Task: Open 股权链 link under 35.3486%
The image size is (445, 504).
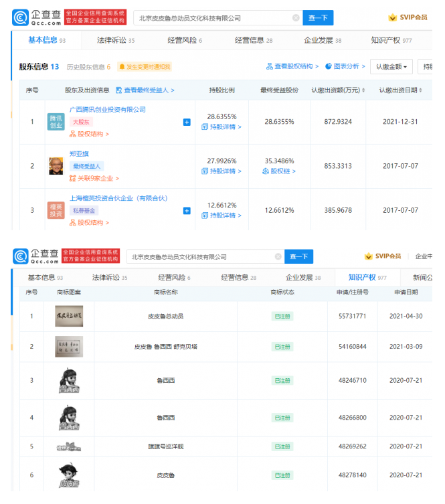Action: pos(279,171)
